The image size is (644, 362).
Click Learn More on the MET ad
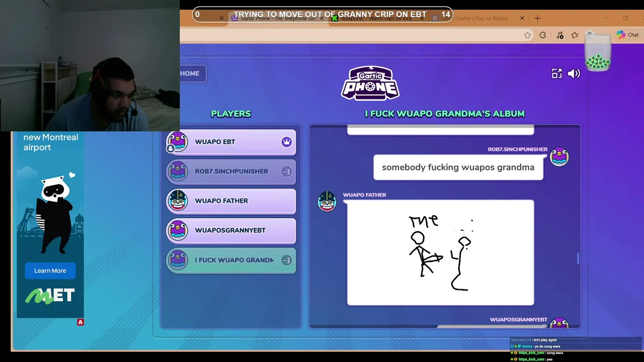tap(50, 270)
